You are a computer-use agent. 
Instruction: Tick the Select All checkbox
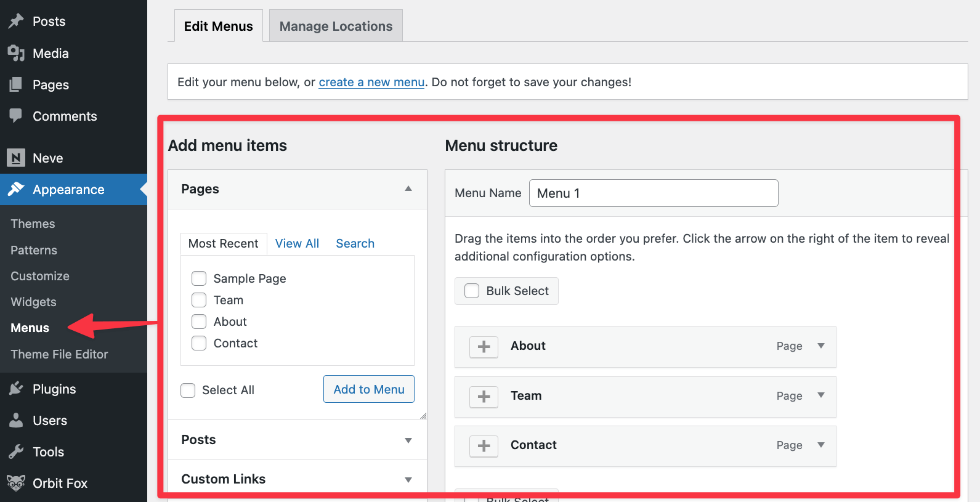pos(188,391)
